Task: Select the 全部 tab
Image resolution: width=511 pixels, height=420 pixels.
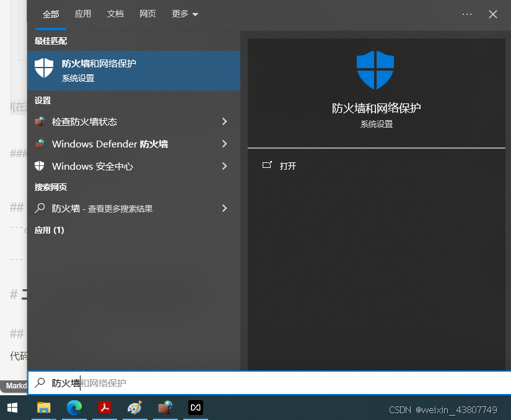Action: (x=51, y=14)
